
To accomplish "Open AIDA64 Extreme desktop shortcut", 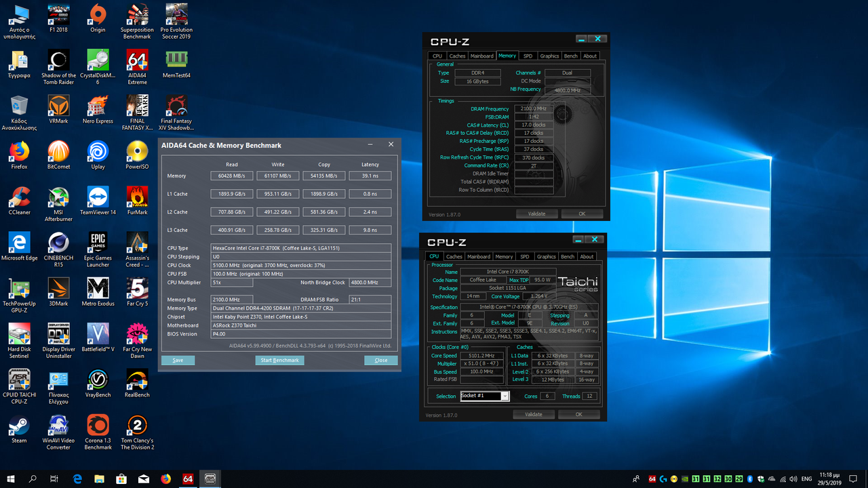I will tap(137, 67).
